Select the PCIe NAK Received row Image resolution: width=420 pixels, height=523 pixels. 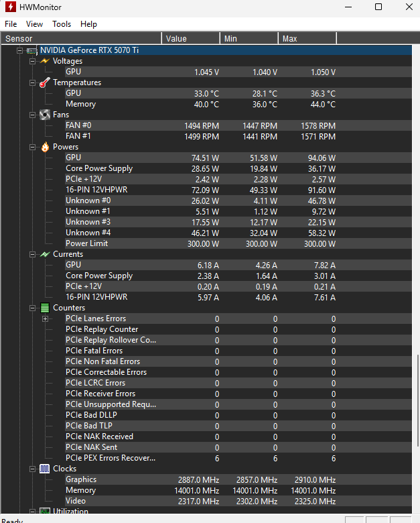pos(238,437)
